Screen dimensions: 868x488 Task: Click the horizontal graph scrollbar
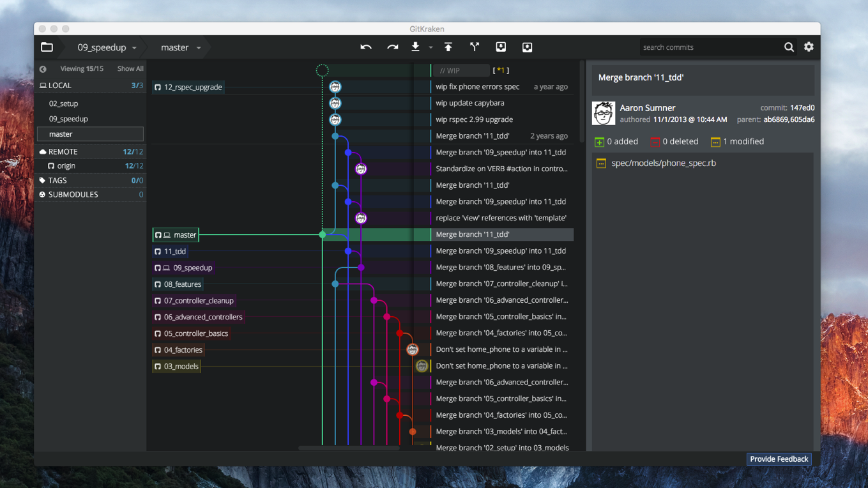pyautogui.click(x=349, y=448)
